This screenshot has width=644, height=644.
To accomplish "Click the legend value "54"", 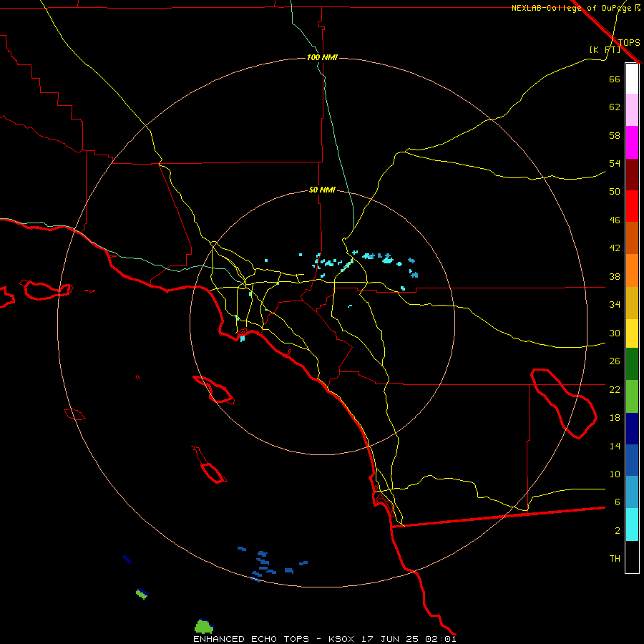I will point(615,163).
